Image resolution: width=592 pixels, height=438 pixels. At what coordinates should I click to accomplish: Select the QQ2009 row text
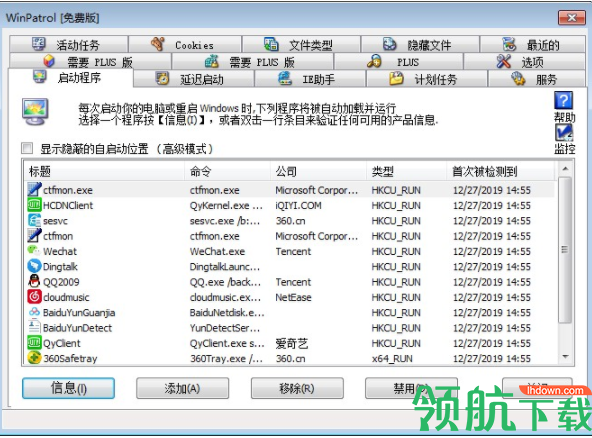(x=61, y=282)
